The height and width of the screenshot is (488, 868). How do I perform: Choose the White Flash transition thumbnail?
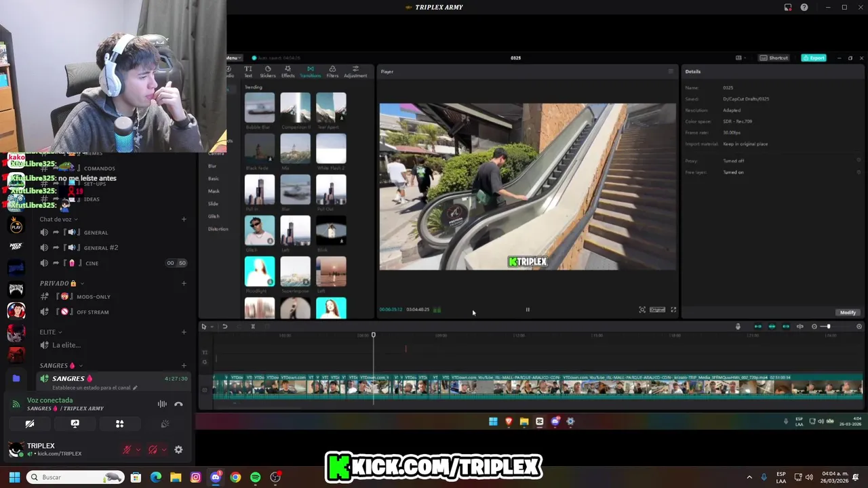(331, 149)
